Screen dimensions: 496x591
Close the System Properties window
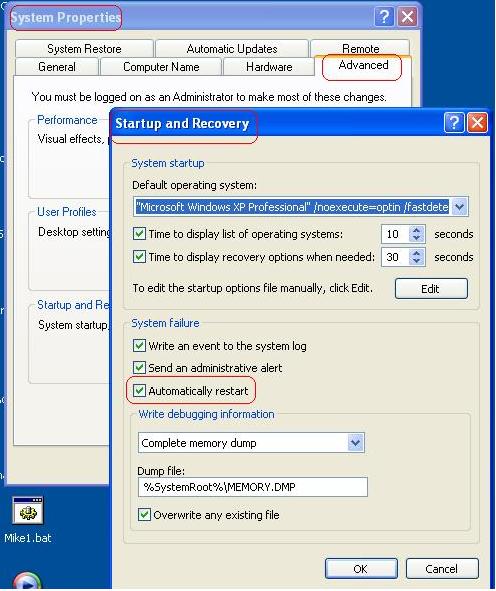click(407, 17)
